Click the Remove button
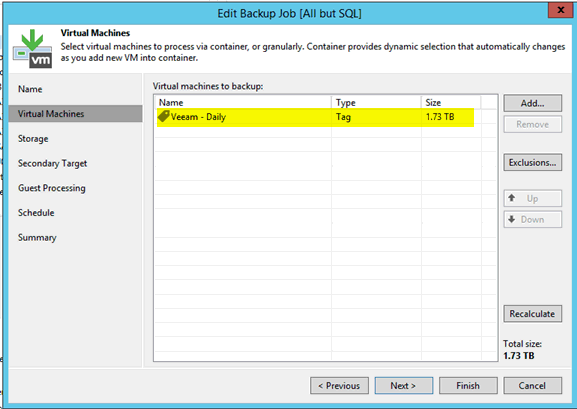This screenshot has height=409, width=577. pos(532,124)
